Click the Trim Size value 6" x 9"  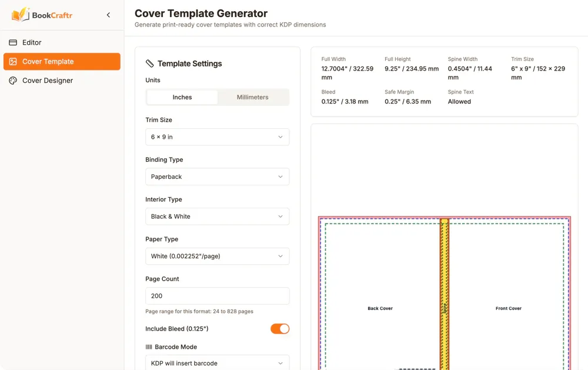click(x=538, y=73)
